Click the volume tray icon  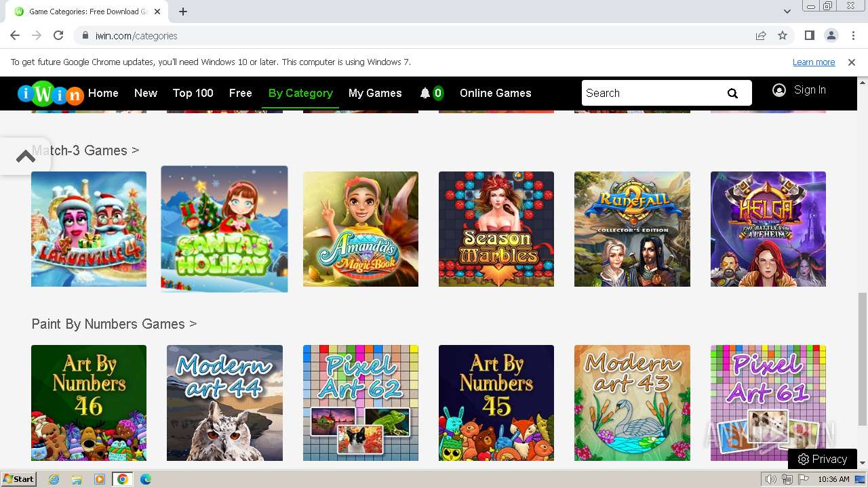771,479
